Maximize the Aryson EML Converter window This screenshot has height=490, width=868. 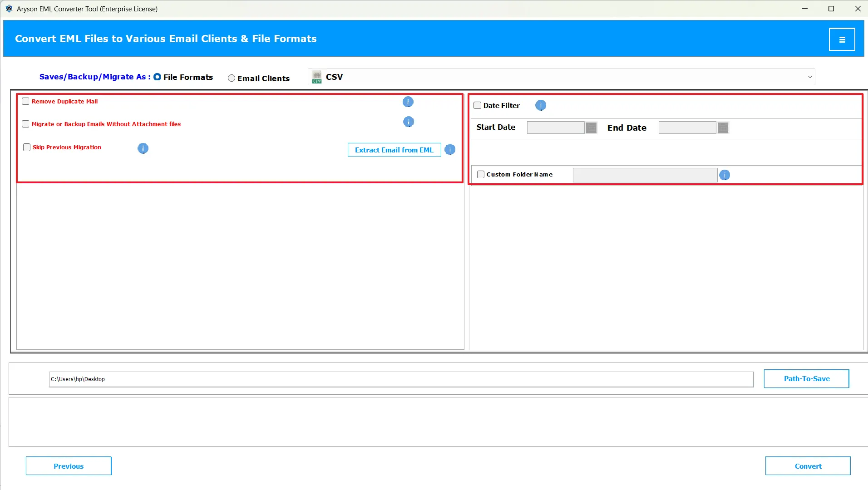pyautogui.click(x=831, y=9)
